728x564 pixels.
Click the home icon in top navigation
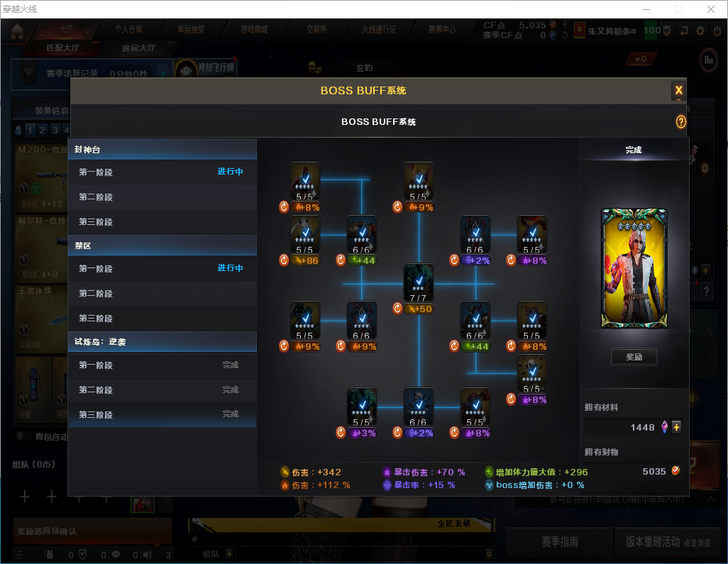pyautogui.click(x=17, y=31)
